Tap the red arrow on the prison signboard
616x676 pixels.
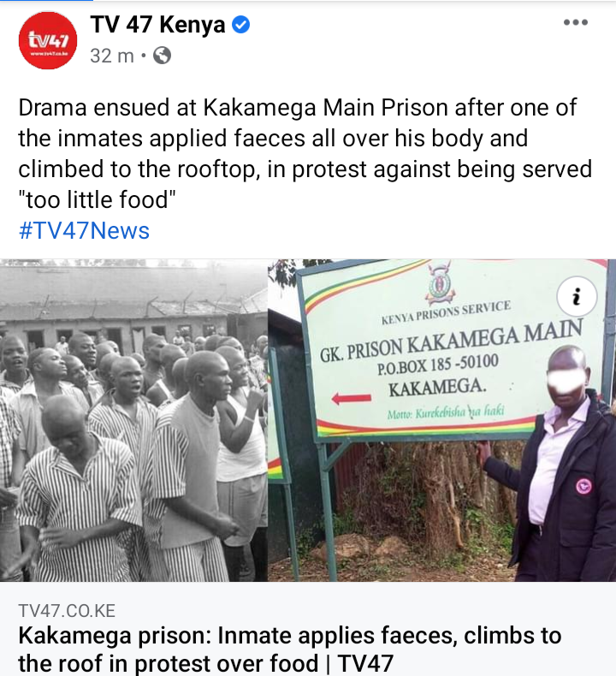(x=352, y=399)
